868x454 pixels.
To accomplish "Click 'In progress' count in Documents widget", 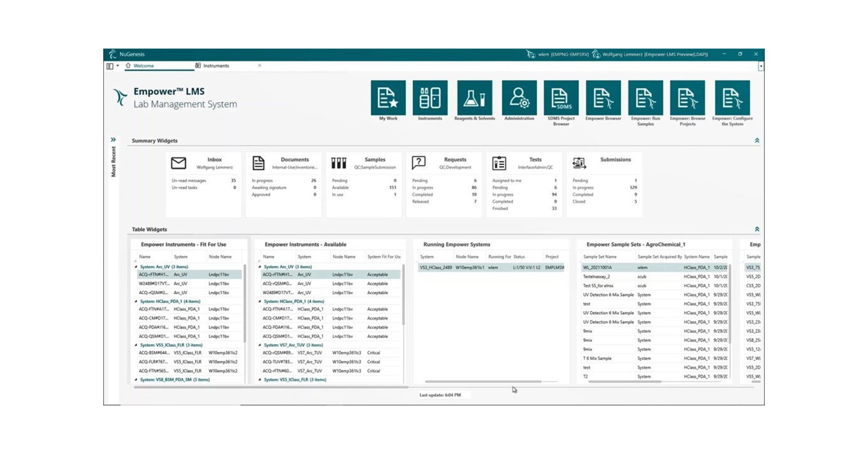I will coord(313,180).
